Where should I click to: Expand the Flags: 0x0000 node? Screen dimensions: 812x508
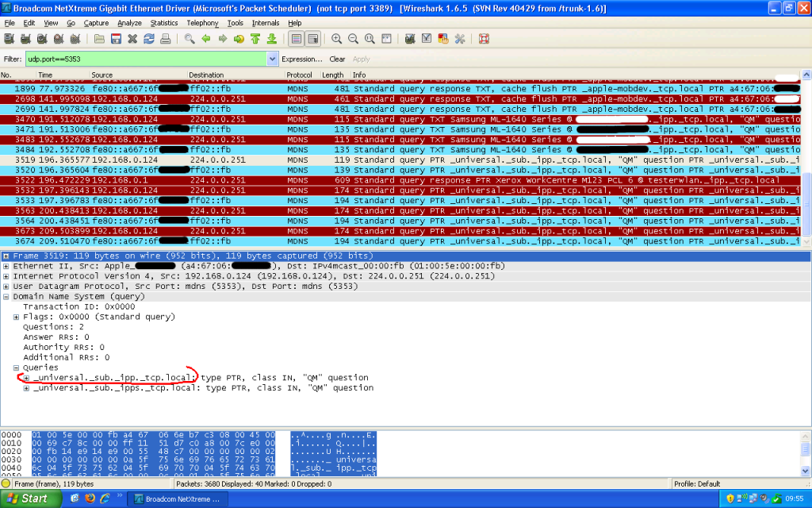tap(16, 317)
